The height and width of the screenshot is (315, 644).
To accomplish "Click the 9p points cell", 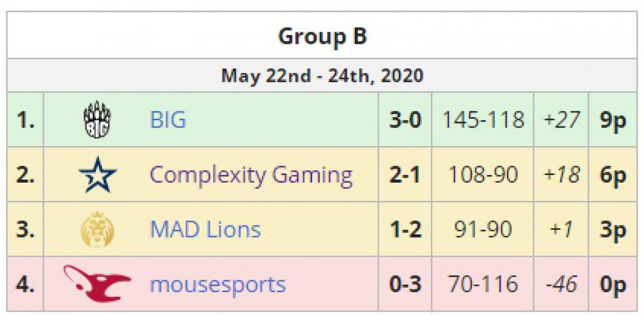I will [613, 120].
